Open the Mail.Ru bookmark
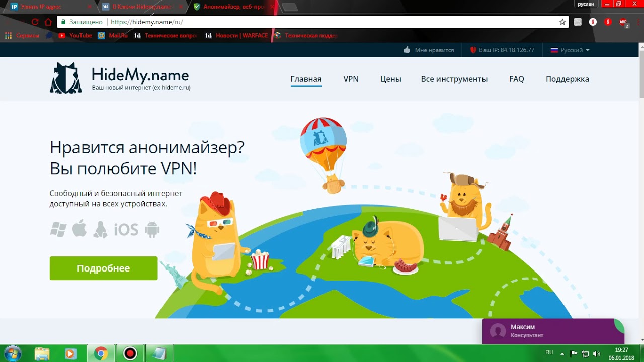Viewport: 644px width, 362px height. [113, 36]
